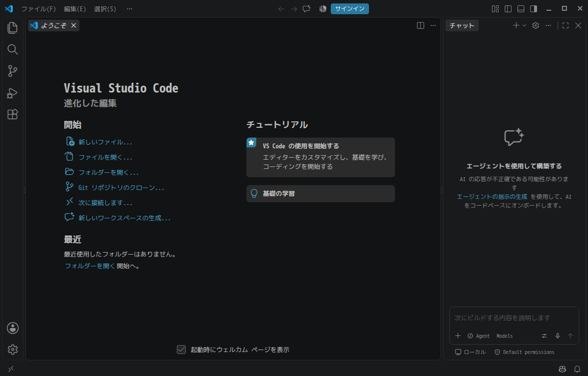Open the Explorer view in activity bar
The image size is (588, 376).
pyautogui.click(x=13, y=28)
